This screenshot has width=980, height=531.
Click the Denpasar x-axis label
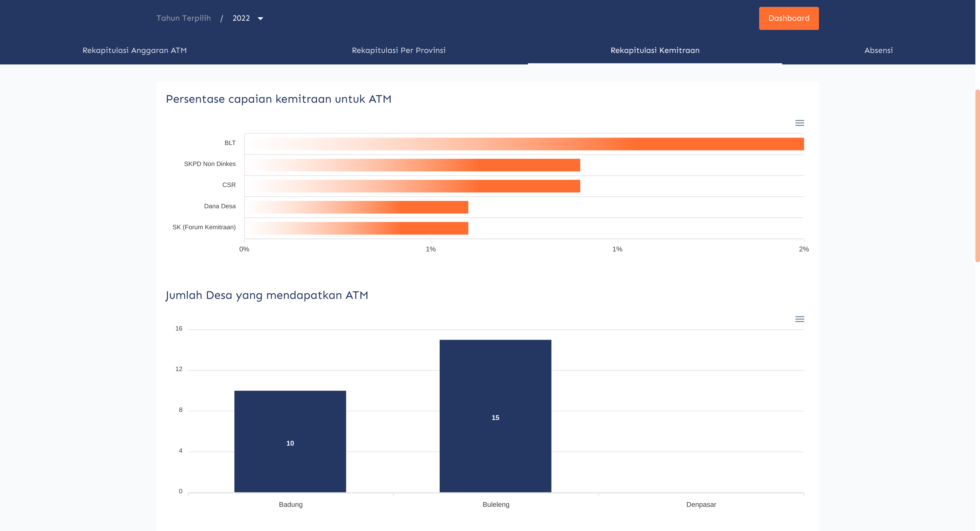pos(701,504)
